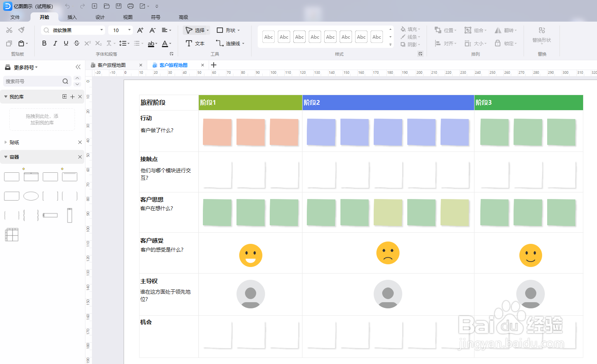
Task: Toggle strikethrough formatting
Action: pyautogui.click(x=77, y=43)
